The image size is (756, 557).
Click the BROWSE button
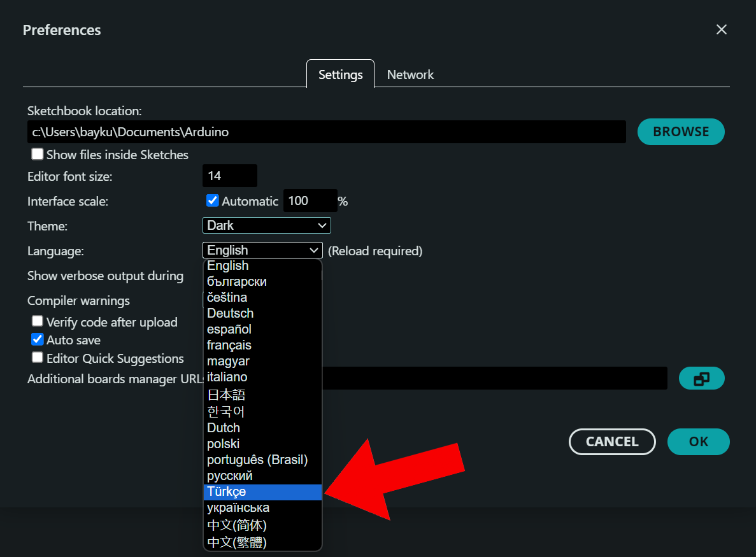681,132
